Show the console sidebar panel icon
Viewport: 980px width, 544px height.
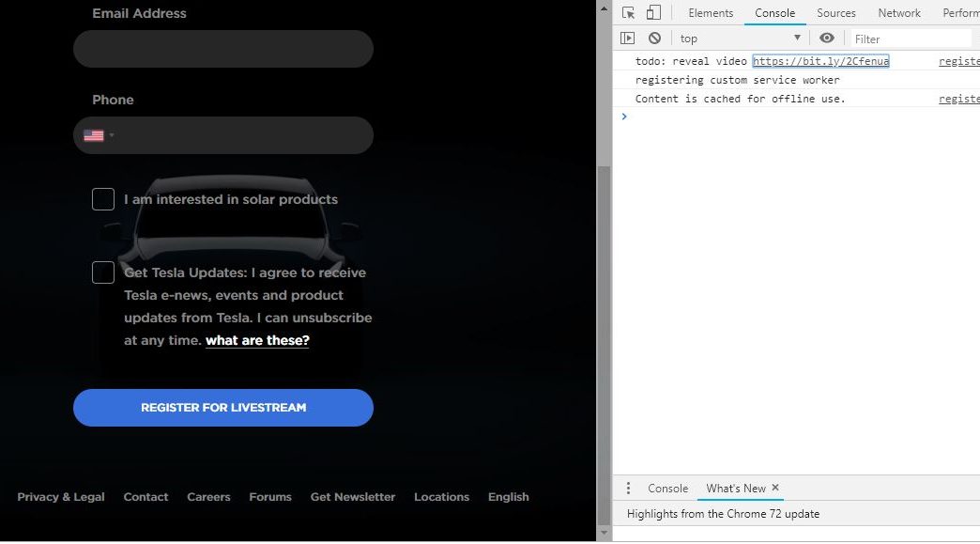(x=627, y=39)
